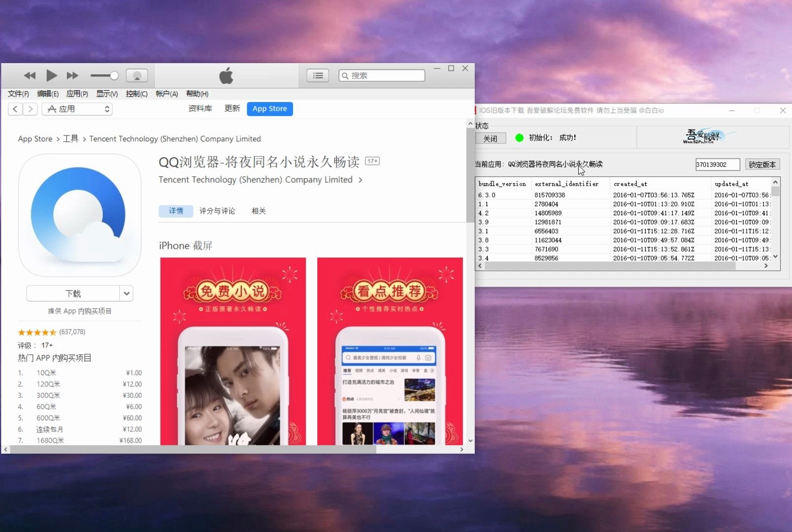Image resolution: width=792 pixels, height=532 pixels.
Task: Click the version table's scroll down arrow
Action: pos(776,257)
